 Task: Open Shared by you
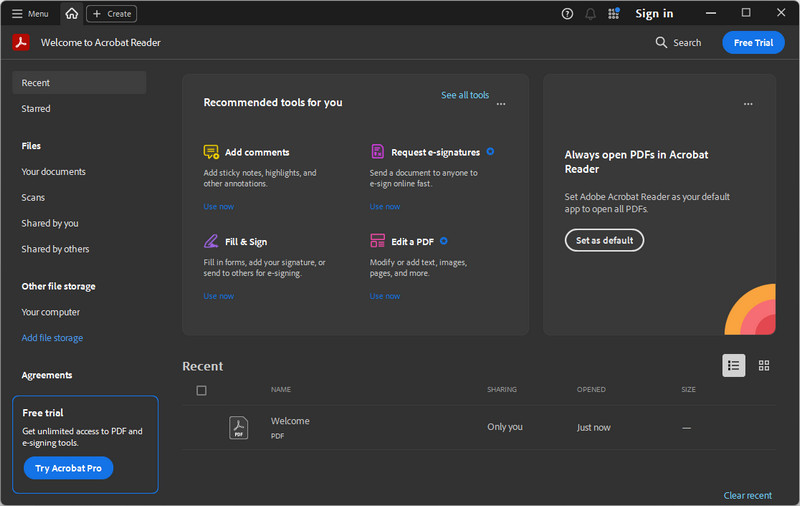click(x=50, y=223)
